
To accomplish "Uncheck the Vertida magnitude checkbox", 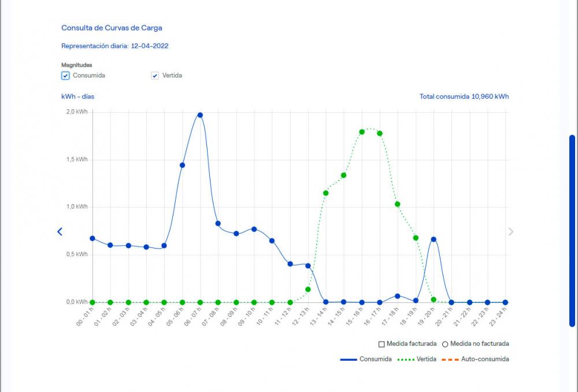I will tap(155, 76).
